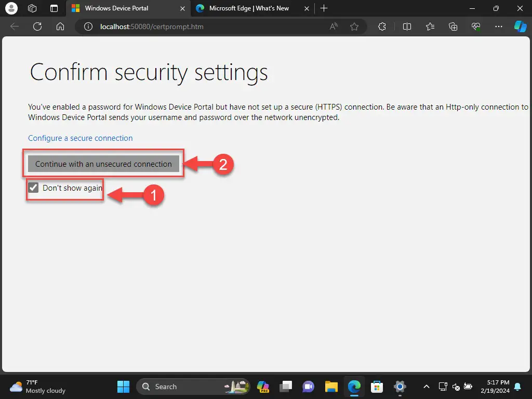Click Configure a secure connection link
The image size is (532, 399).
click(81, 138)
